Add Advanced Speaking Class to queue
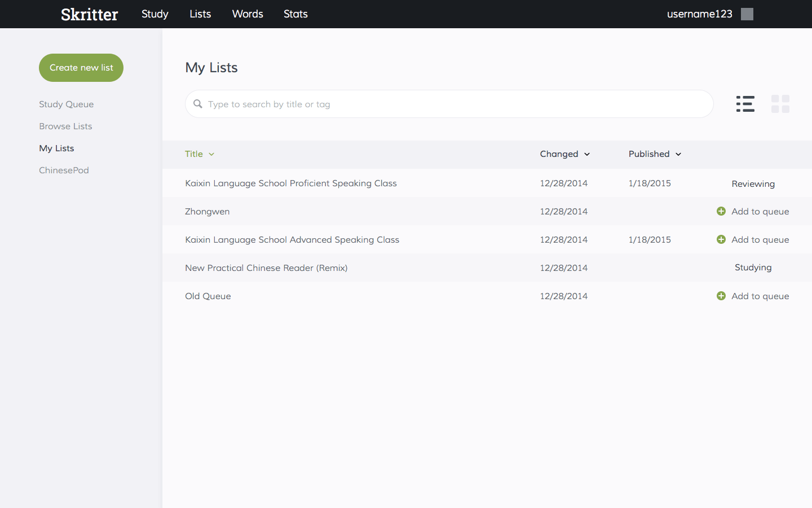This screenshot has height=508, width=812. click(760, 240)
